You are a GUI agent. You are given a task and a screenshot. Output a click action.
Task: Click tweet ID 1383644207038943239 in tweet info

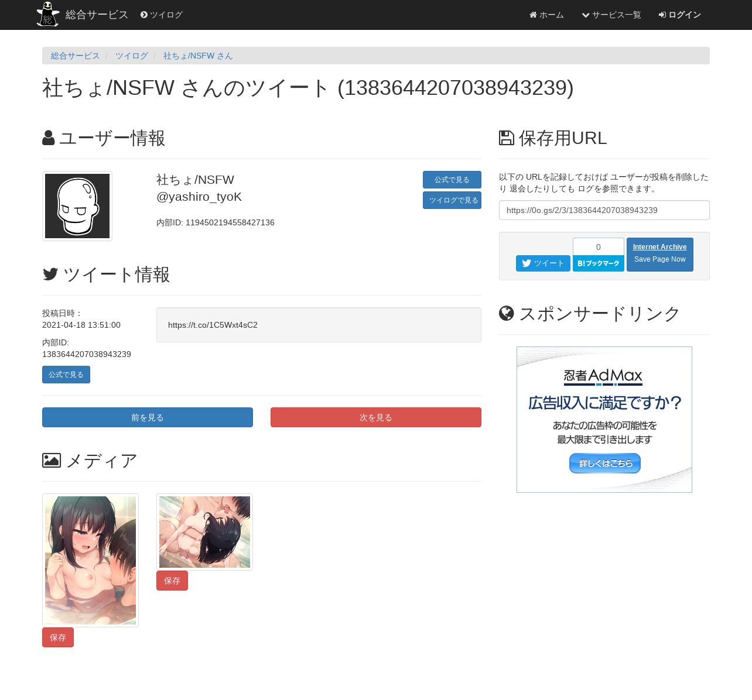click(87, 354)
